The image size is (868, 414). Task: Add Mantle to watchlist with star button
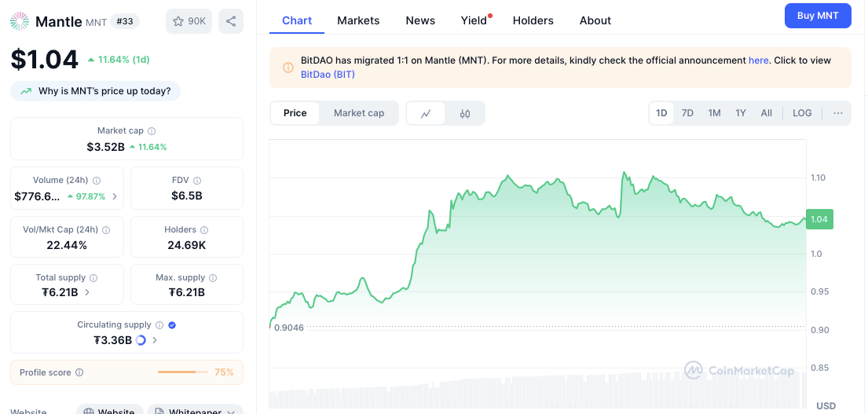coord(189,21)
